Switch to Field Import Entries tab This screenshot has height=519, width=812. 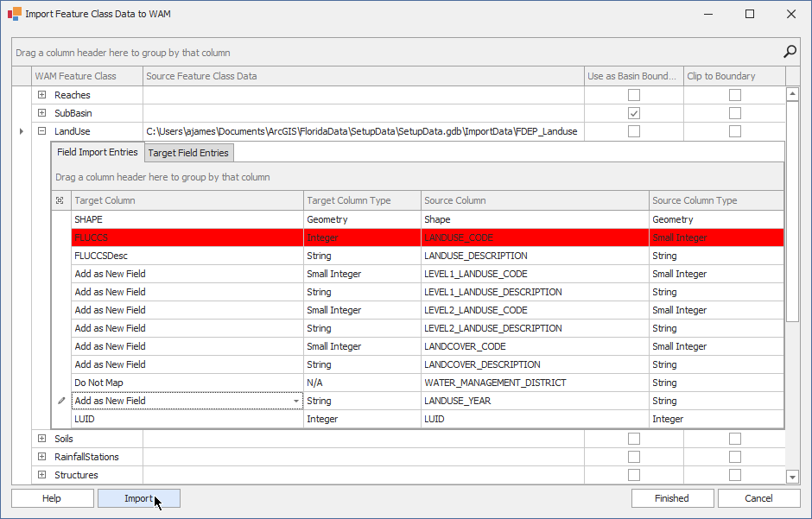point(98,152)
